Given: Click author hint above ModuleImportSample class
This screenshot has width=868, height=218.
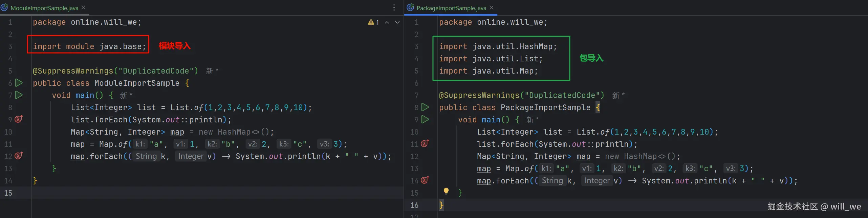Looking at the screenshot, I should pyautogui.click(x=212, y=71).
